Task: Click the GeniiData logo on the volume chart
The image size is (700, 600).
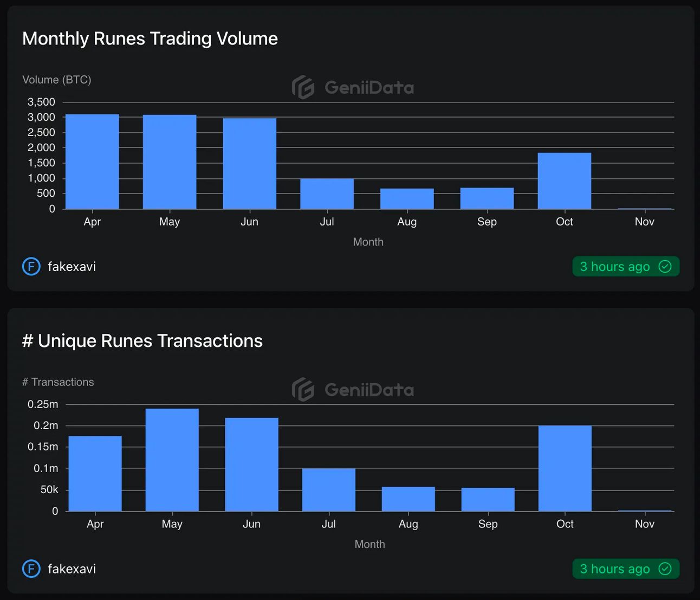Action: (353, 87)
